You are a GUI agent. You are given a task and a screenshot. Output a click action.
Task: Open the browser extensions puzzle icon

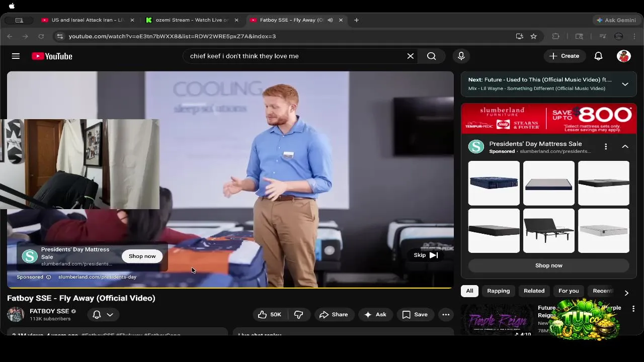tap(556, 36)
